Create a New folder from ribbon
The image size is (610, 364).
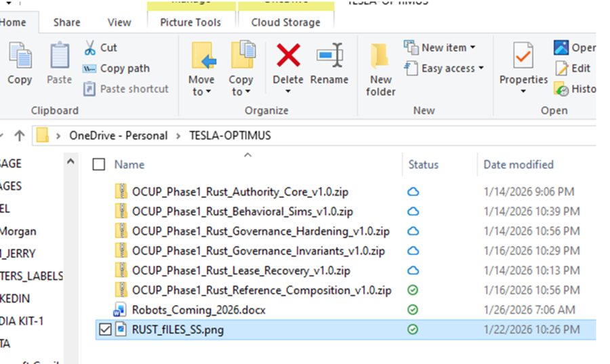coord(380,68)
